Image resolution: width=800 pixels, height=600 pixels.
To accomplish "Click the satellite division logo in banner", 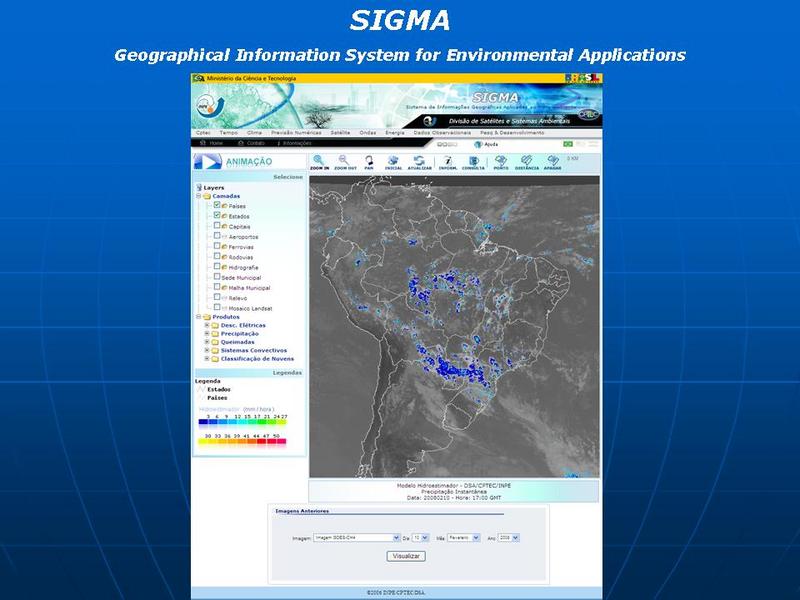I will tap(430, 121).
